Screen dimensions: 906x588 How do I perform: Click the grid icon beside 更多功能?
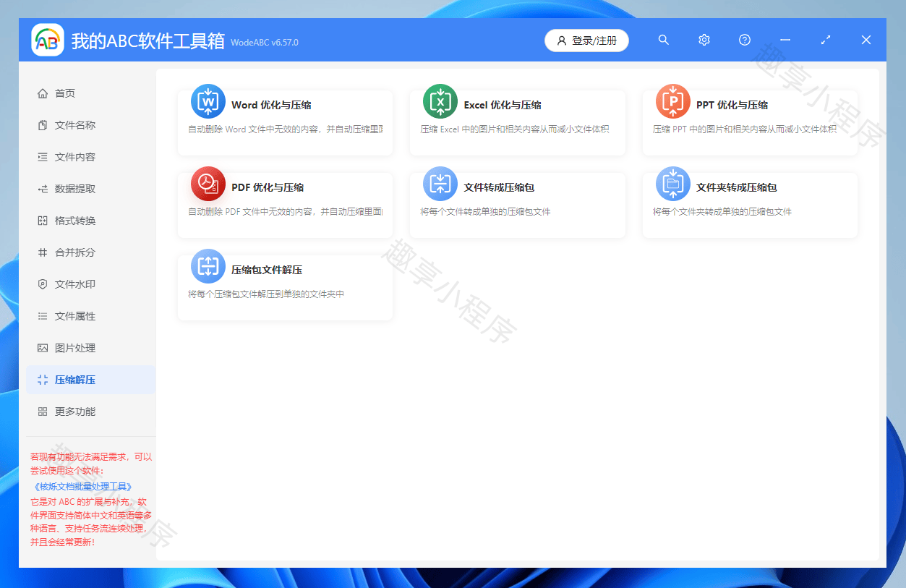tap(43, 412)
